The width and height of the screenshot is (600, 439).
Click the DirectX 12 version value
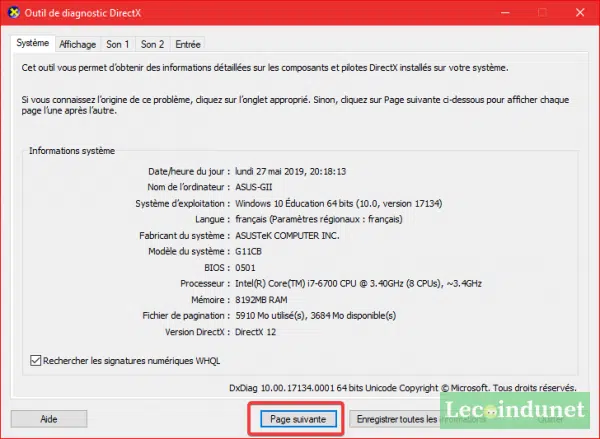[x=255, y=332]
